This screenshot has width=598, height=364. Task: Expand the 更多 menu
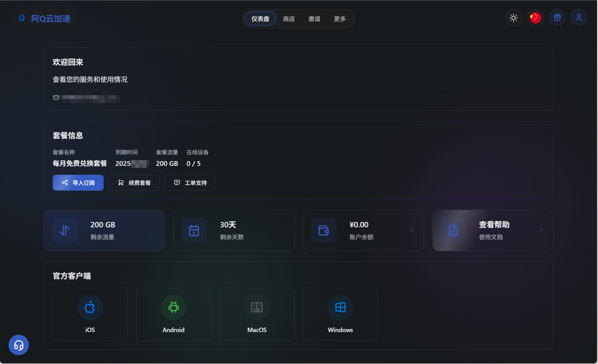tap(340, 19)
